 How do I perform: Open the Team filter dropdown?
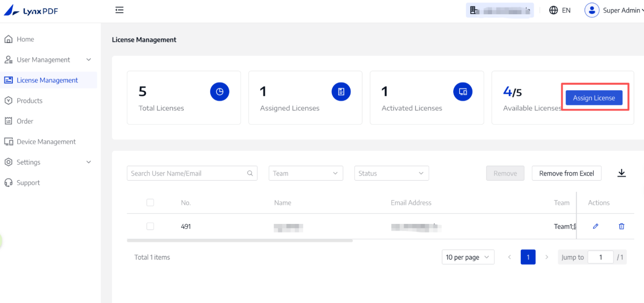tap(305, 173)
